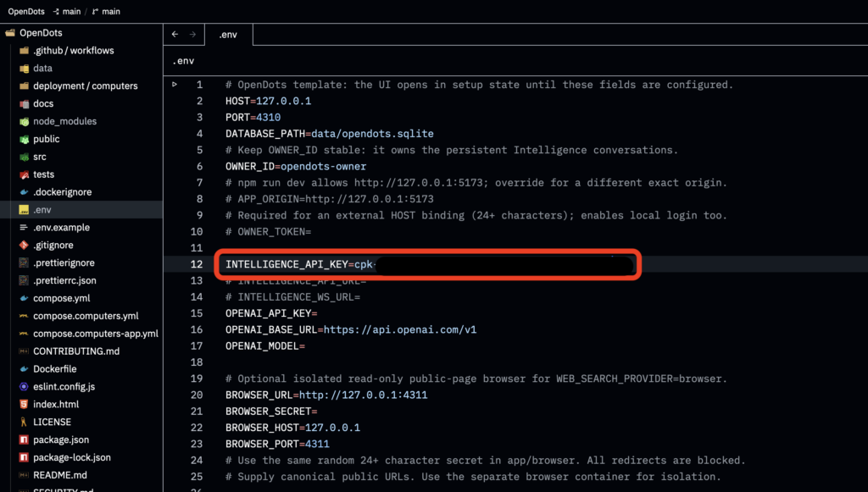Click the PORT=4310 line
This screenshot has height=492, width=868.
click(x=253, y=117)
